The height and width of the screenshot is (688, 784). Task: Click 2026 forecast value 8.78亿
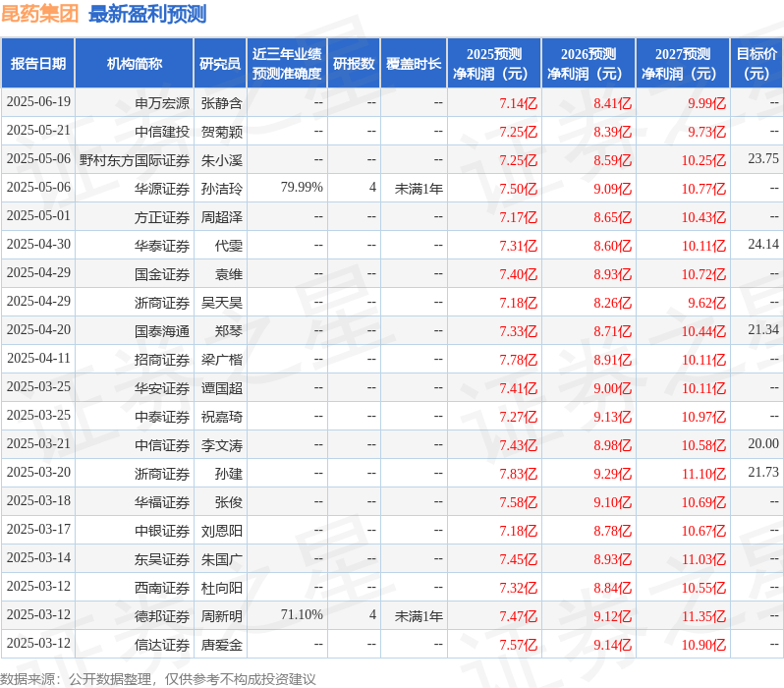point(612,531)
